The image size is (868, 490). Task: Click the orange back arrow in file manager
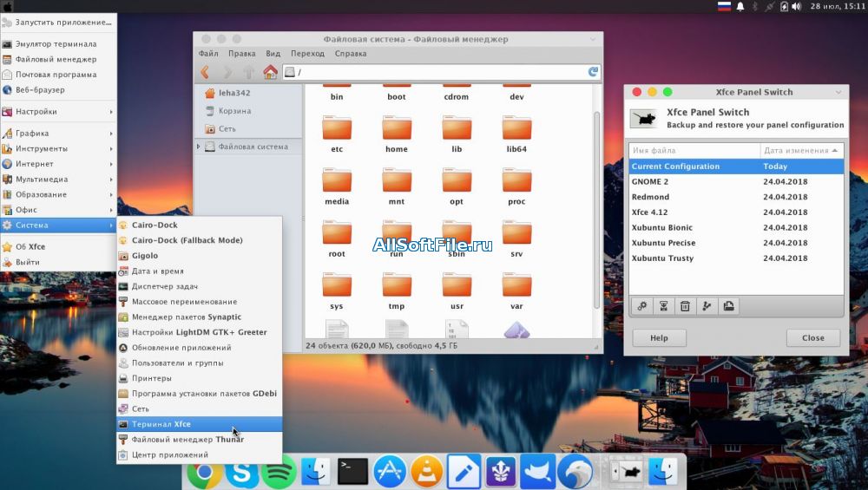click(x=205, y=72)
